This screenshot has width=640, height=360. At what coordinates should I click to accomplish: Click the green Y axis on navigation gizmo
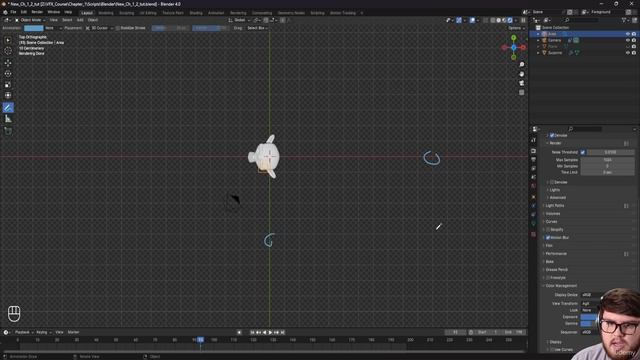pos(513,38)
